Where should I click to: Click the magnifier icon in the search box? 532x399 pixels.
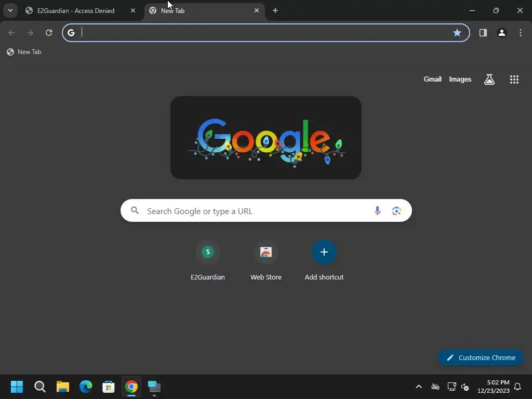(x=135, y=211)
